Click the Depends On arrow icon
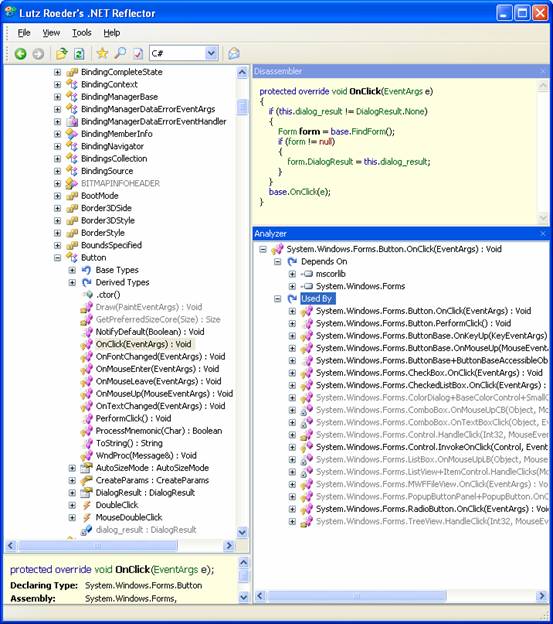Screen dimensions: 553x624 (292, 261)
